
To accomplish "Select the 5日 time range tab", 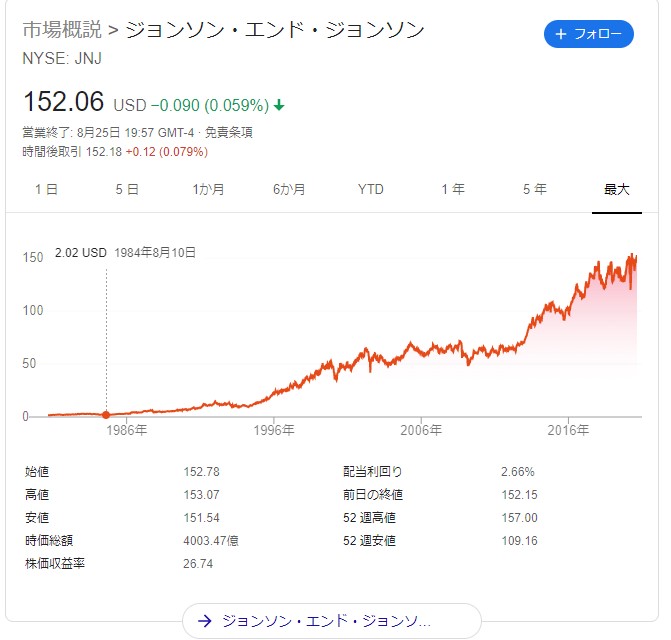I will coord(127,189).
